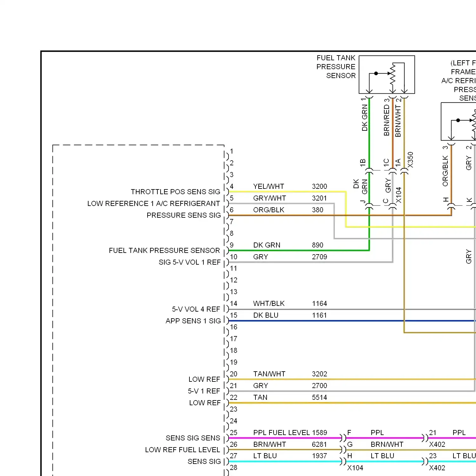Click the X402 label below pin 21
The width and height of the screenshot is (476, 476).
(x=437, y=444)
